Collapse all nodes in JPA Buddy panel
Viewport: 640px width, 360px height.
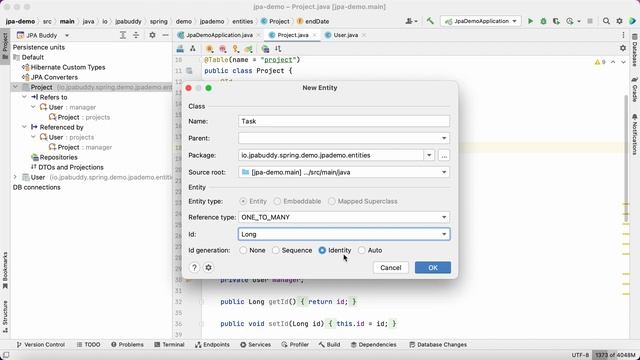point(136,35)
